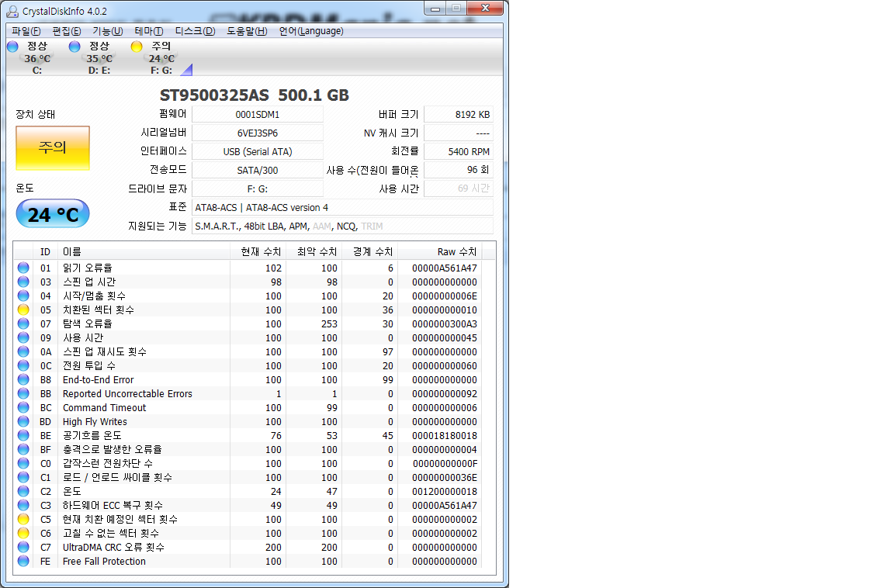The width and height of the screenshot is (894, 588).
Task: Click the firmware field 0001SDM1
Action: pyautogui.click(x=258, y=115)
